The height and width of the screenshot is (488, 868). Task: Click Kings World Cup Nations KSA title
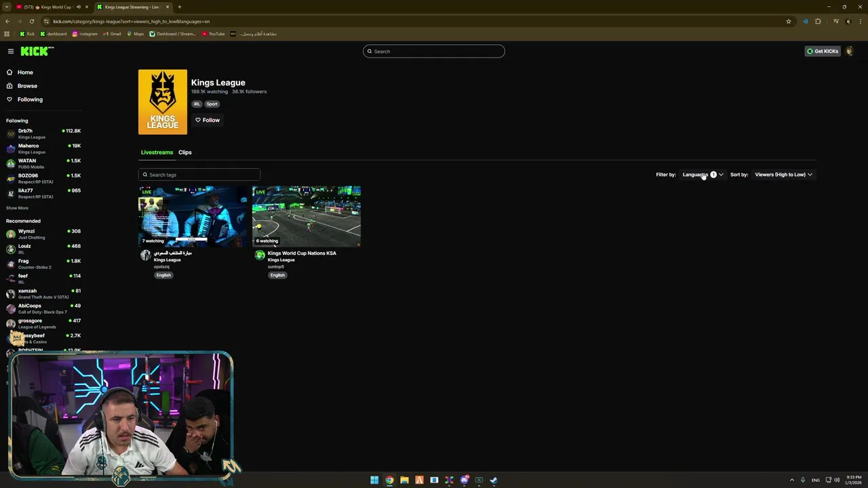[302, 253]
